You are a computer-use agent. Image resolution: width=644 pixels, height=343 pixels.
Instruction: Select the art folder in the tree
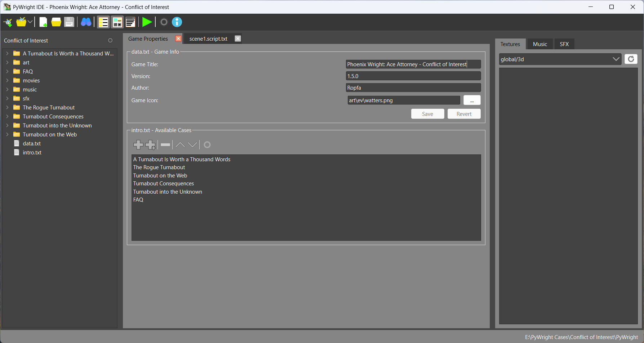tap(26, 63)
